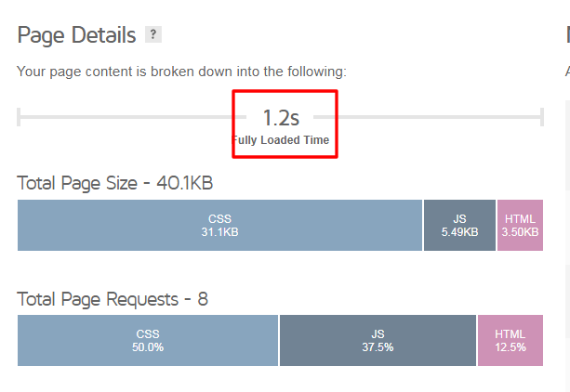Click the HTML 12.5% requests segment
Screen dimensions: 570x392
pyautogui.click(x=510, y=340)
